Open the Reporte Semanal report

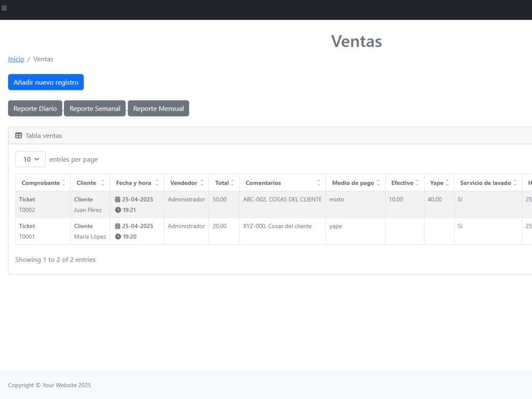pos(95,109)
